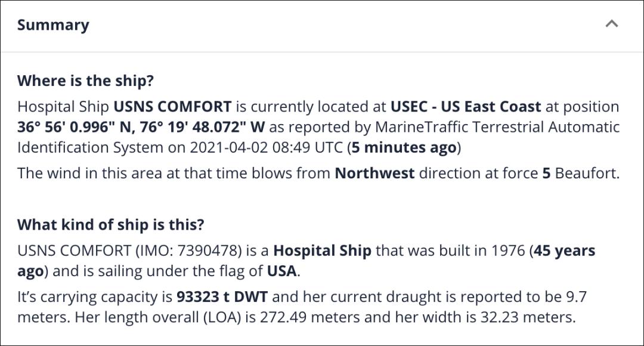This screenshot has height=346, width=644.
Task: Collapse the Summary section chevron
Action: point(612,24)
